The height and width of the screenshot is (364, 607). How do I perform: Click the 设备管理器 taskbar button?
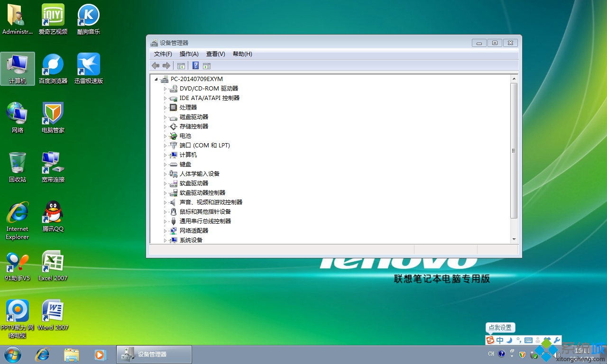coord(154,354)
